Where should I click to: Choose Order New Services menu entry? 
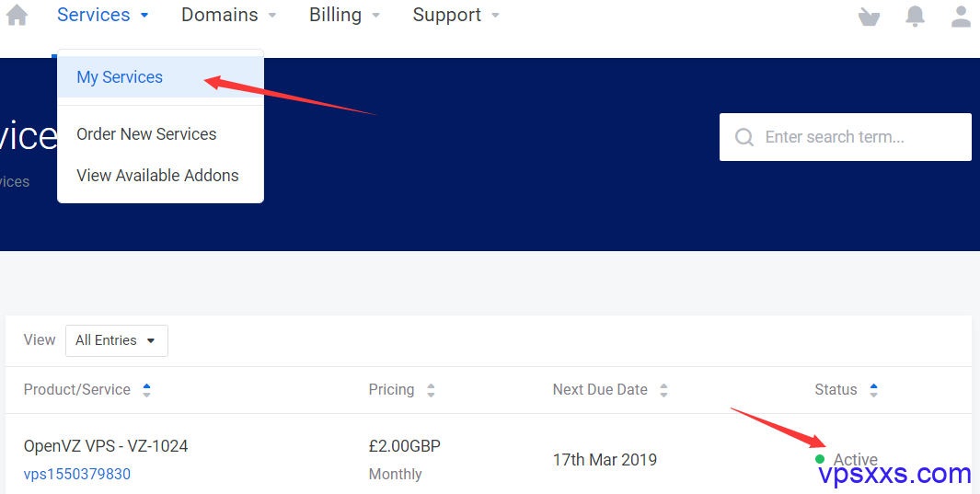146,133
